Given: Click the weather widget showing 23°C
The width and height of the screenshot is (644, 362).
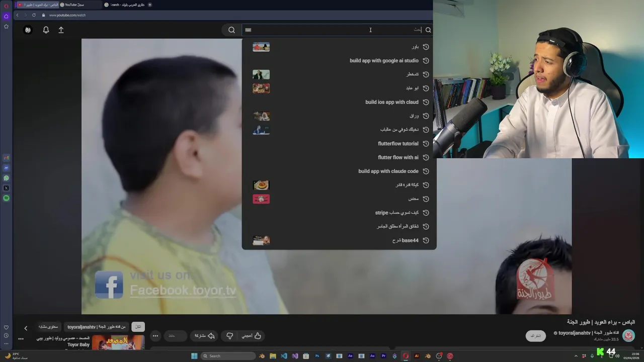Looking at the screenshot, I should [15, 355].
